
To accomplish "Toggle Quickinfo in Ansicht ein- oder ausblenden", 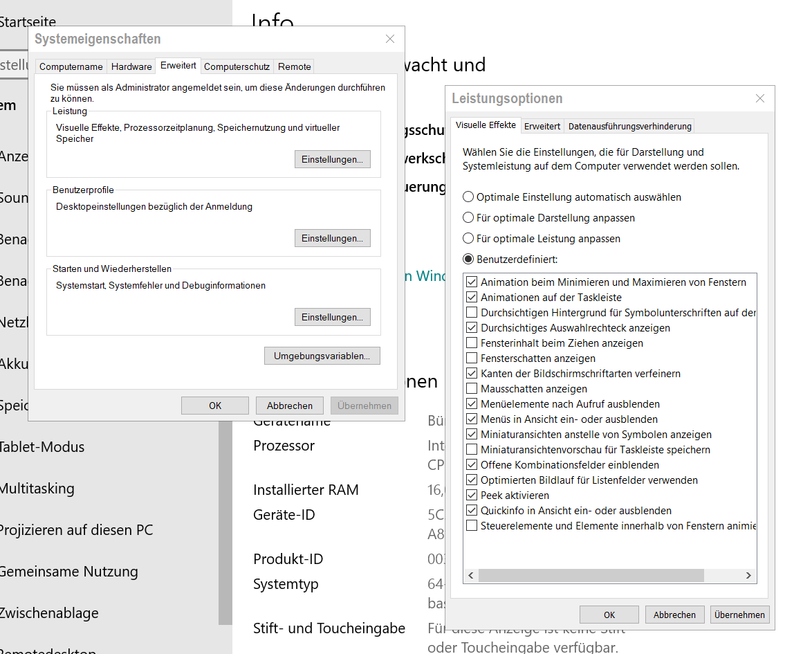I will 472,511.
